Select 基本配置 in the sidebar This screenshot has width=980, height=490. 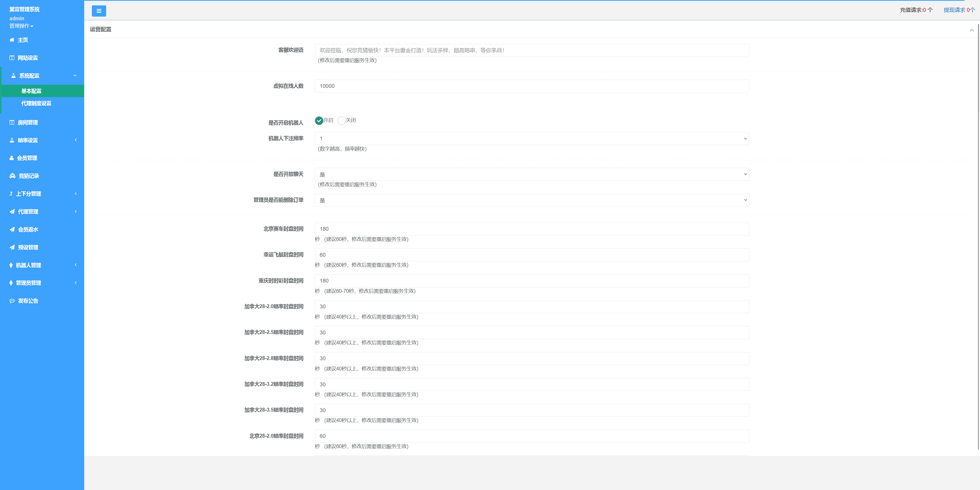pyautogui.click(x=31, y=91)
